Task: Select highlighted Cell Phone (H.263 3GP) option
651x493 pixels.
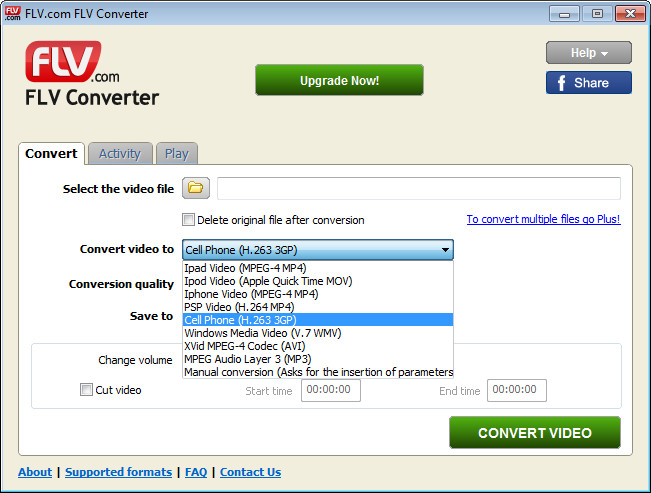Action: (318, 320)
